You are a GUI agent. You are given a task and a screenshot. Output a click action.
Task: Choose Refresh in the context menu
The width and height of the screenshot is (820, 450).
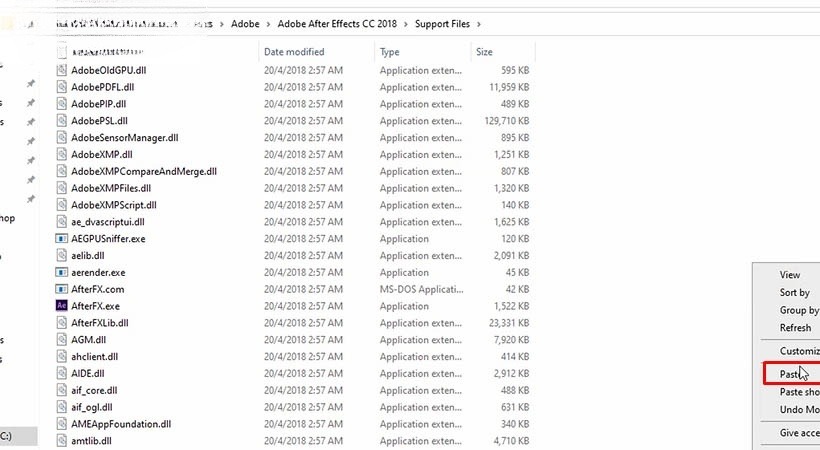click(x=795, y=328)
